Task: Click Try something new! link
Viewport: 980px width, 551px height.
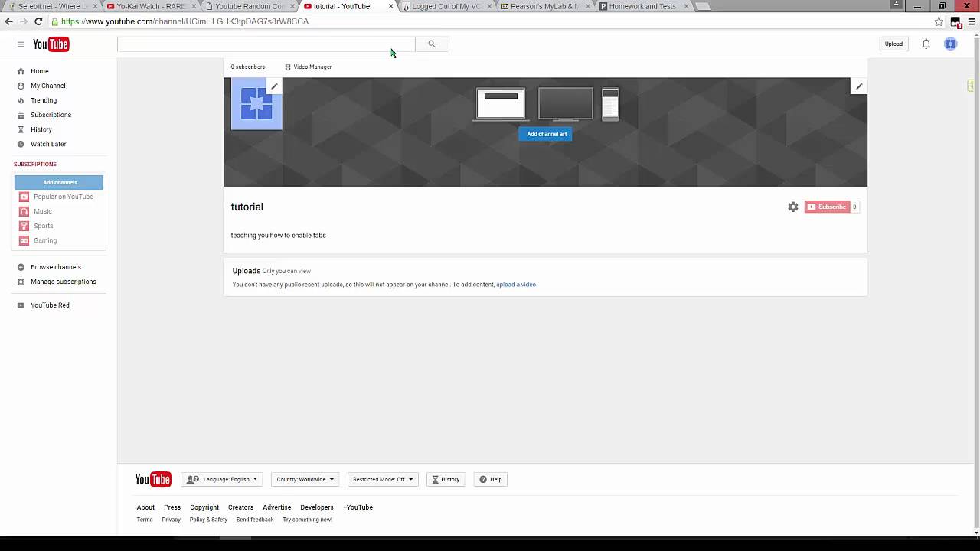Action: tap(307, 520)
